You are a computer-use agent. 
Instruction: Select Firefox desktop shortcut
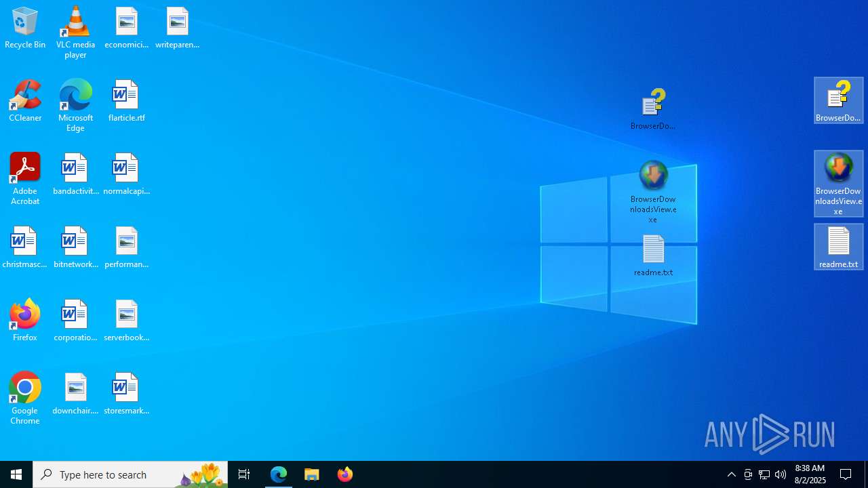coord(25,321)
